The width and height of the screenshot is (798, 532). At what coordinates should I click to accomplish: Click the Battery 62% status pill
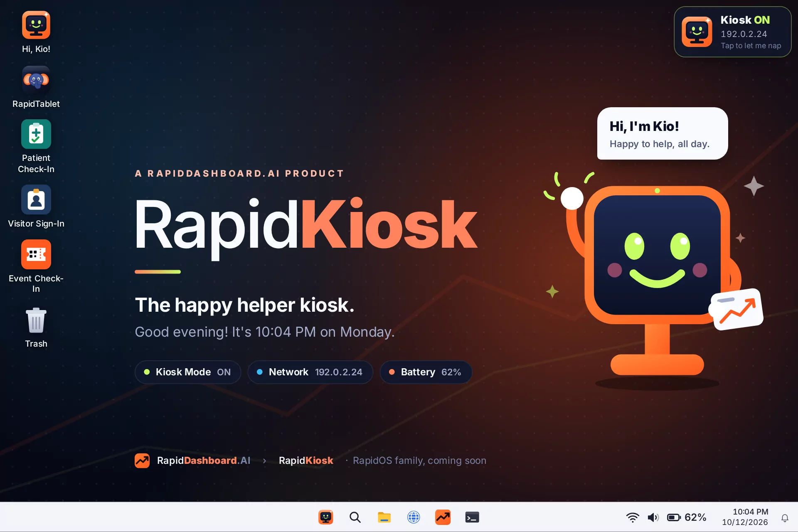(426, 372)
